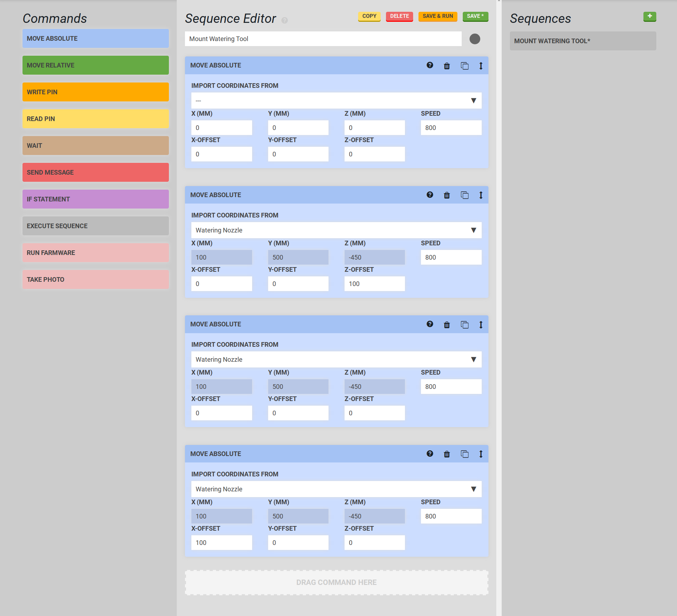The height and width of the screenshot is (616, 677).
Task: Delete the first Move Absolute step
Action: tap(447, 66)
